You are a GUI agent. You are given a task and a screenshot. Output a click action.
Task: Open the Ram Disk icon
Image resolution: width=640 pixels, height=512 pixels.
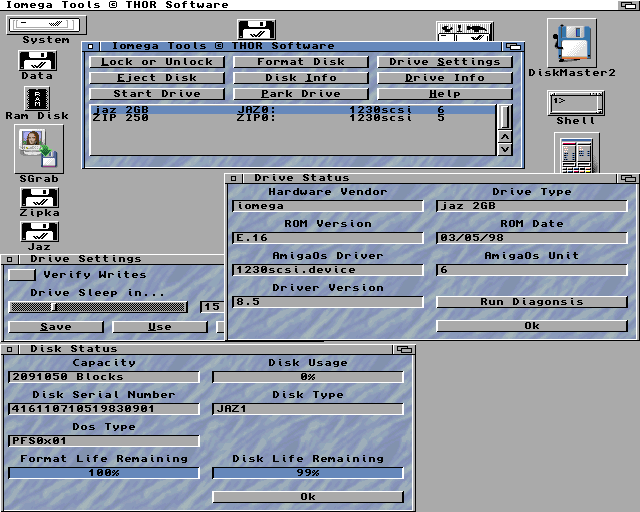[38, 99]
